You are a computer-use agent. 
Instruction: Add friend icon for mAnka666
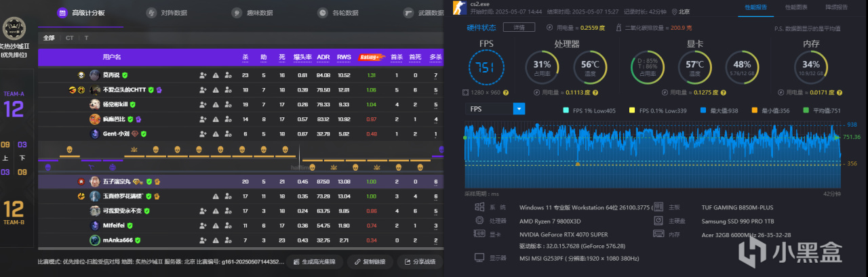(x=203, y=240)
